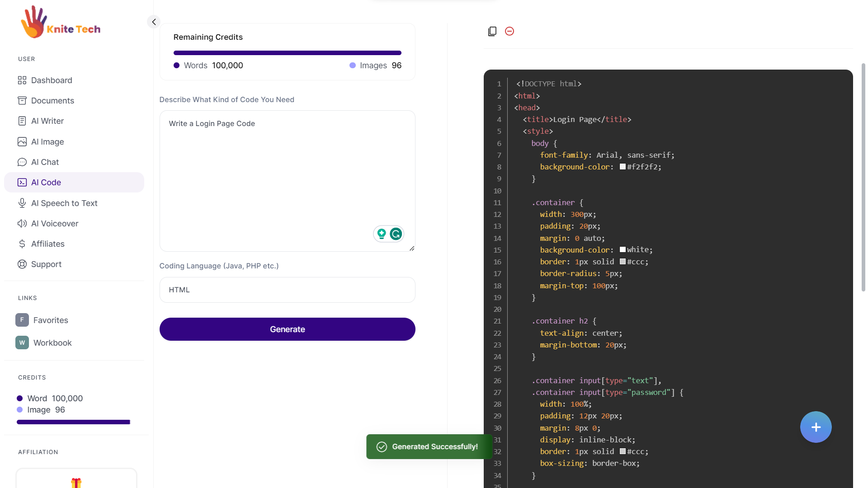
Task: Click the lightbulb suggestion icon in the textarea
Action: coord(382,234)
